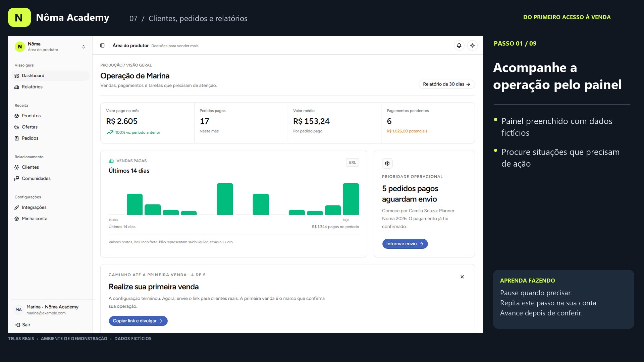This screenshot has width=644, height=362.
Task: Click the Informar envio button
Action: click(405, 244)
